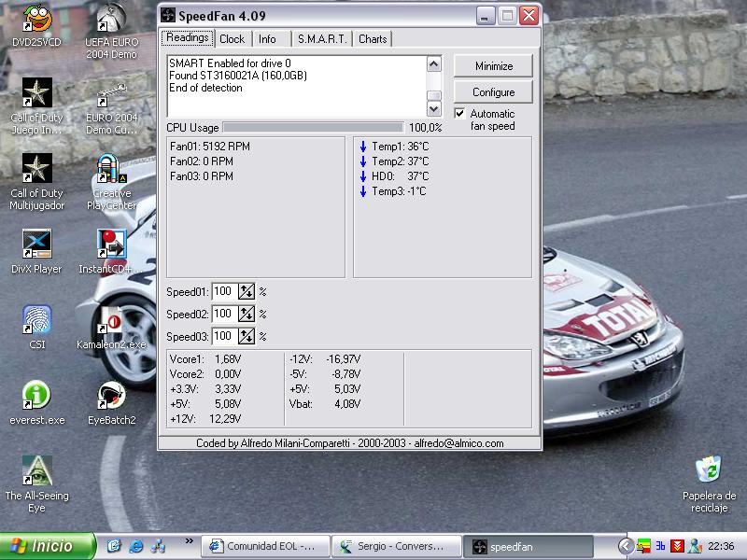Open the DVD2SVCD desktop icon
Viewport: 747px width, 560px height.
(36, 19)
